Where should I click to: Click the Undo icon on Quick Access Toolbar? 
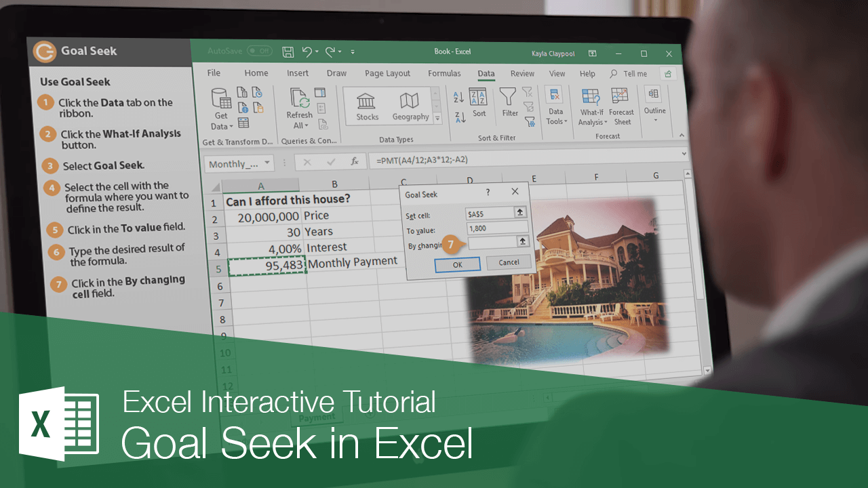307,52
